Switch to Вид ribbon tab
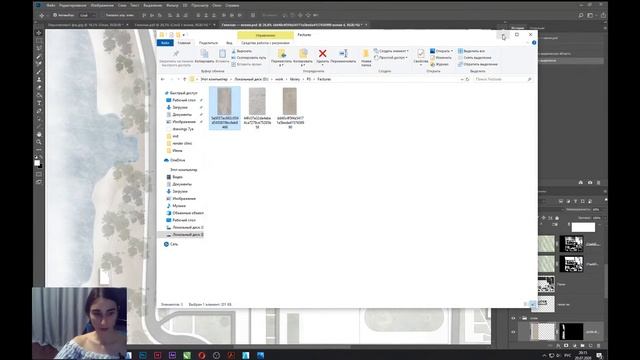 (229, 43)
